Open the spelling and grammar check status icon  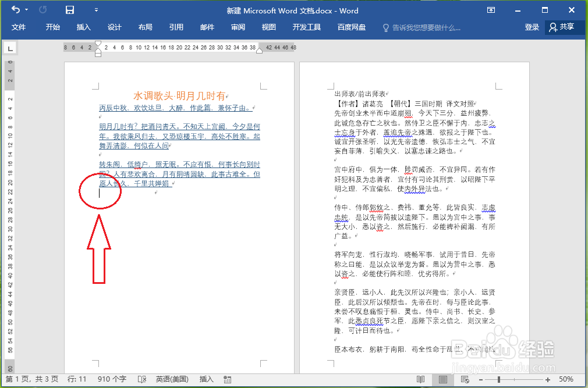141,379
